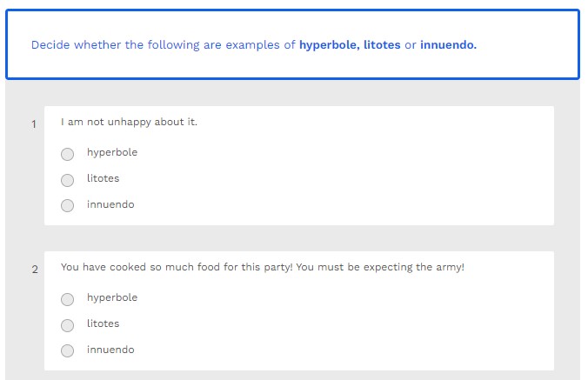Click the sentence "I am not unhappy about it."
The height and width of the screenshot is (380, 588).
point(129,122)
